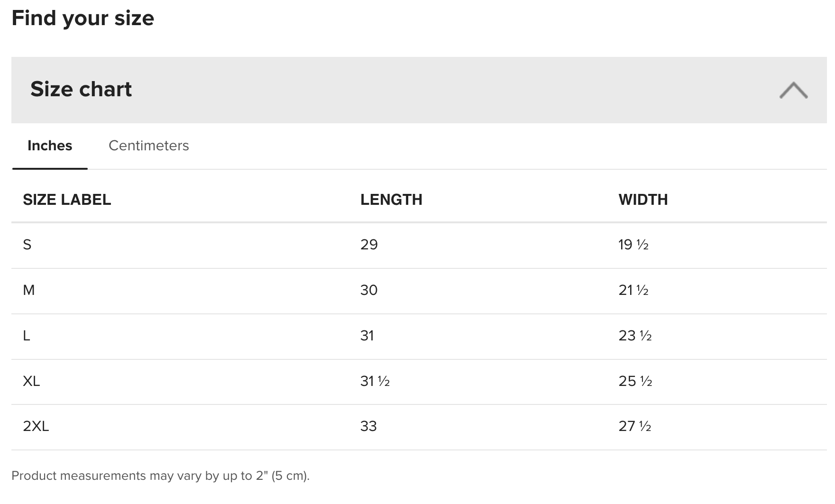Select the XL size row label
The width and height of the screenshot is (835, 504).
pyautogui.click(x=31, y=381)
